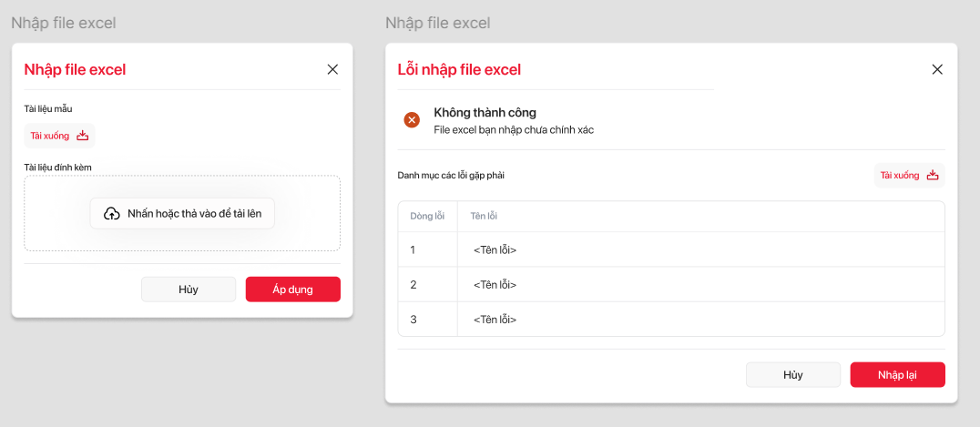Cancel with "Hủy" in the import dialog
Viewport: 980px width, 427px height.
point(189,290)
